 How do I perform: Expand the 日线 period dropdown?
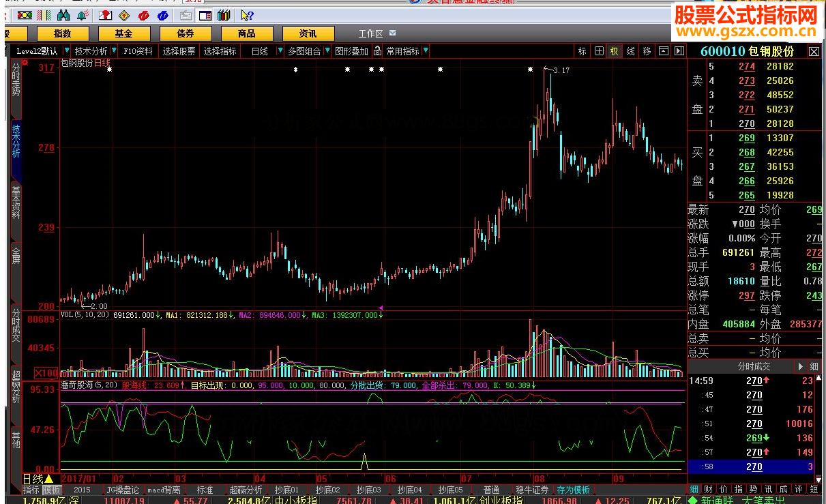point(280,51)
